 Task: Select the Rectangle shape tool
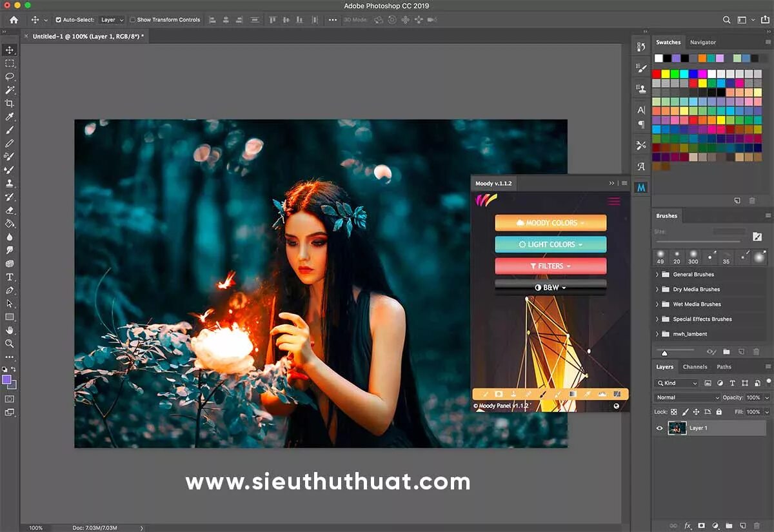(10, 317)
